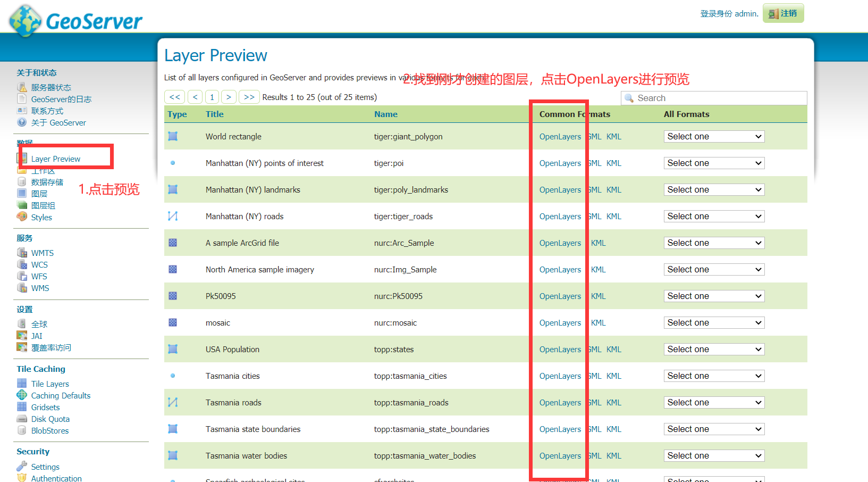Click the WFS service icon
Viewport: 868px width, 482px height.
[x=22, y=276]
